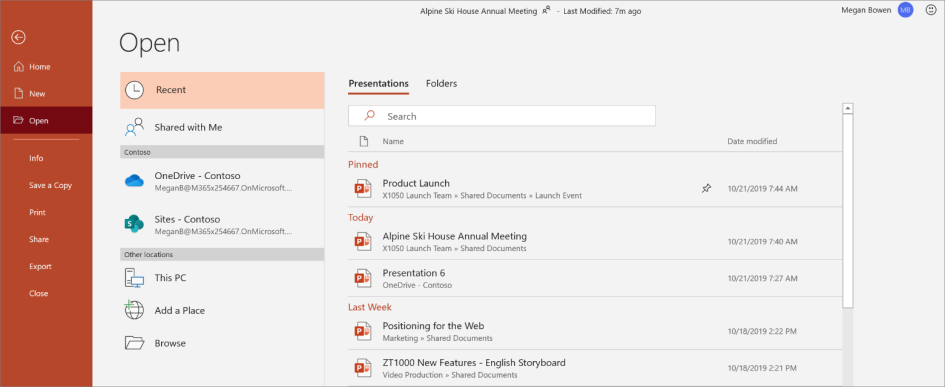Click the file type column header icon

pos(363,141)
